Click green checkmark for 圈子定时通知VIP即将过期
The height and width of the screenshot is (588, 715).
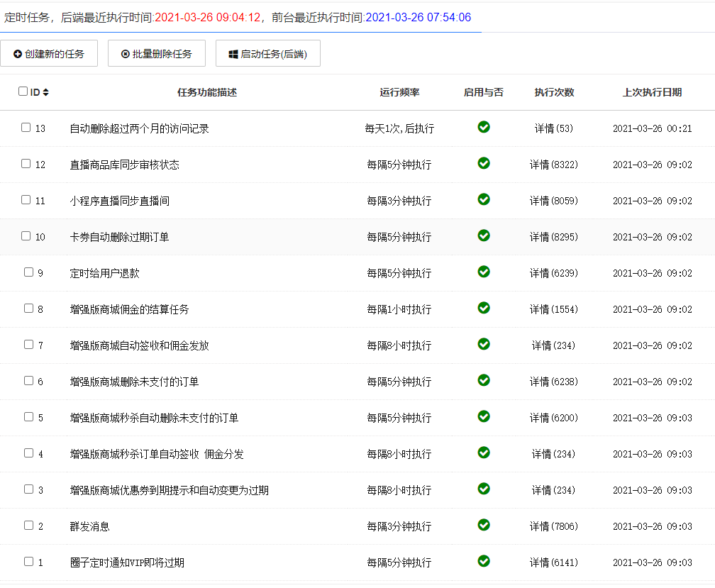(484, 561)
